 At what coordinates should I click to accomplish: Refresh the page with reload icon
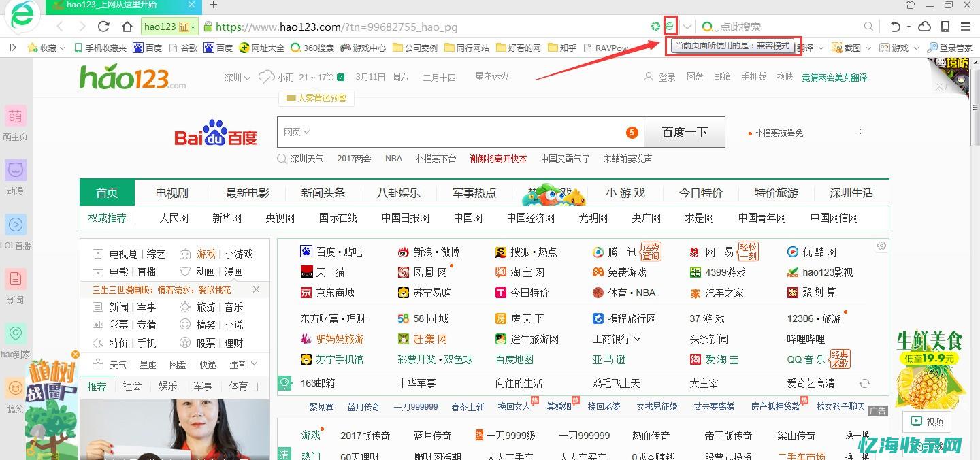(103, 26)
